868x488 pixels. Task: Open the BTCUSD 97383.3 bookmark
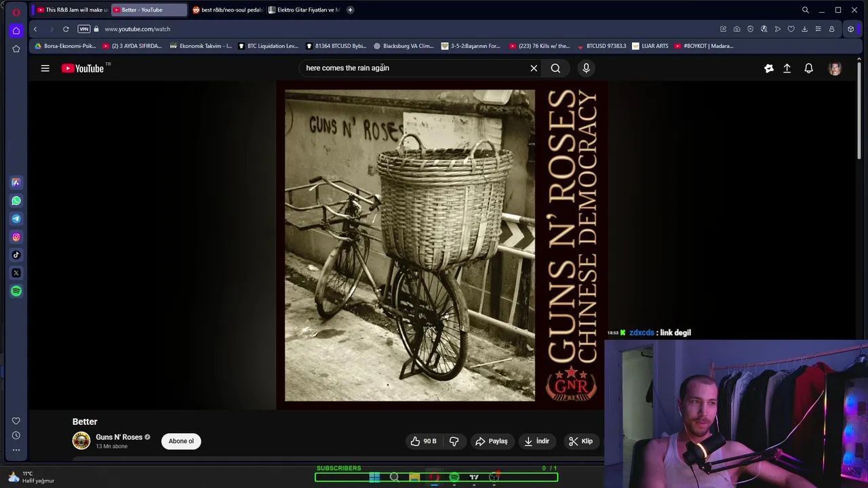[601, 46]
